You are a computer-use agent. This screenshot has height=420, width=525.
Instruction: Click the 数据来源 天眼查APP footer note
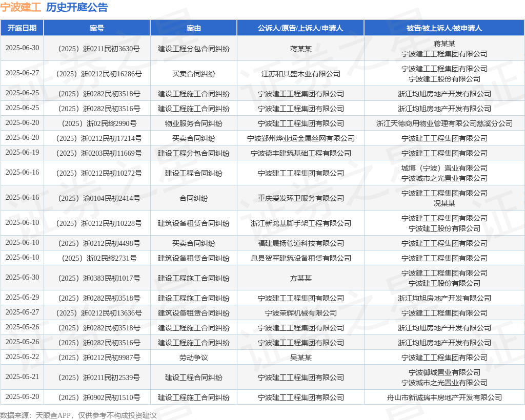(x=78, y=415)
